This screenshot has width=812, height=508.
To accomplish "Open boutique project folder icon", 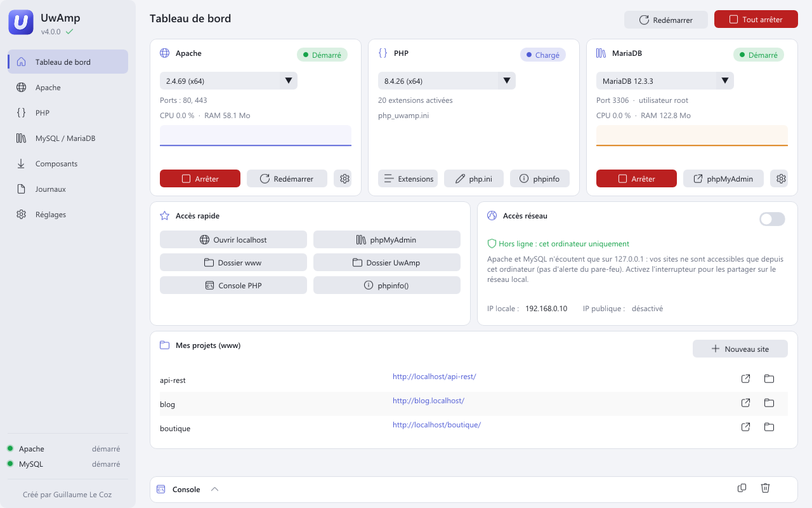I will [x=769, y=427].
